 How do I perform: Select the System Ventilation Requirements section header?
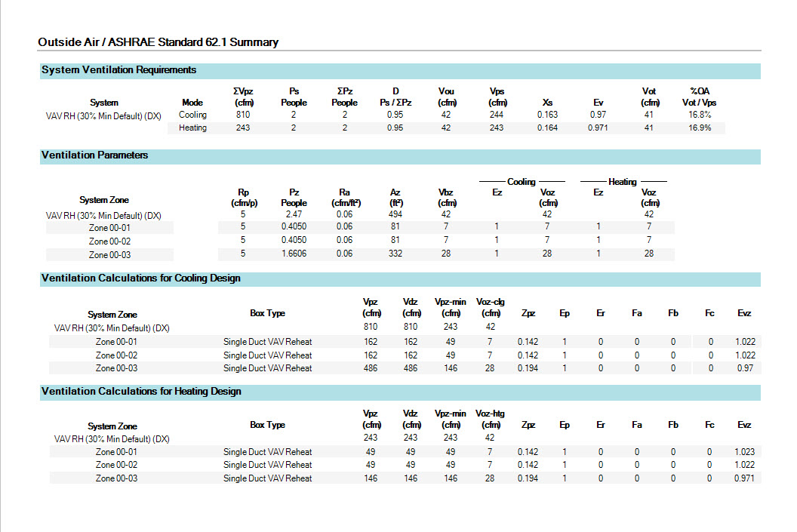118,70
